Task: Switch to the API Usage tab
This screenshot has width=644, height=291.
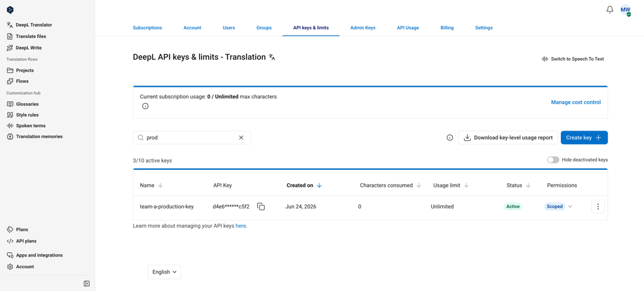Action: click(x=408, y=28)
